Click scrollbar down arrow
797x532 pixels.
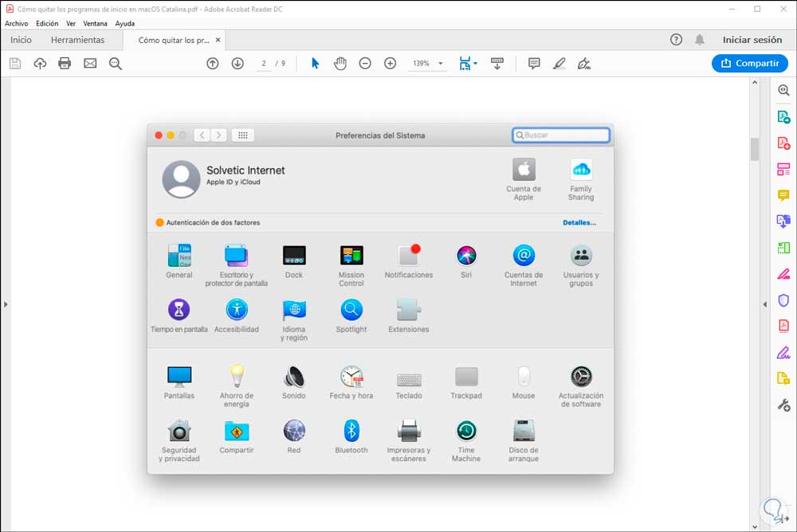[x=755, y=527]
